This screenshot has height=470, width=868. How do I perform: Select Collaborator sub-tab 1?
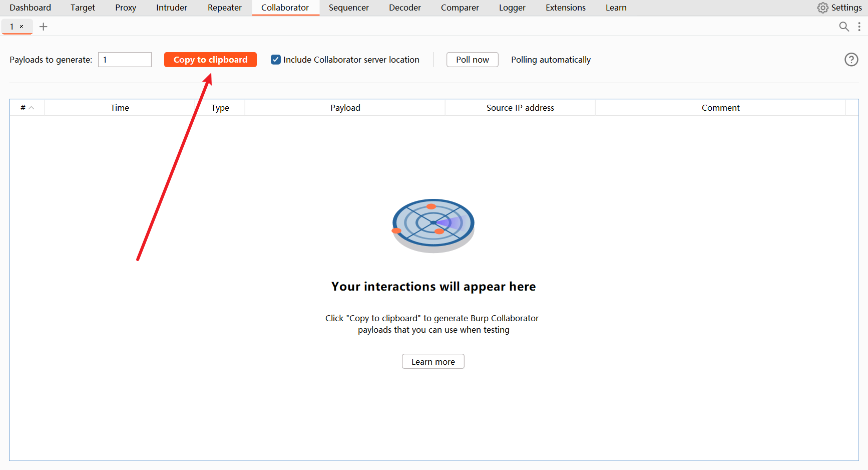tap(12, 27)
